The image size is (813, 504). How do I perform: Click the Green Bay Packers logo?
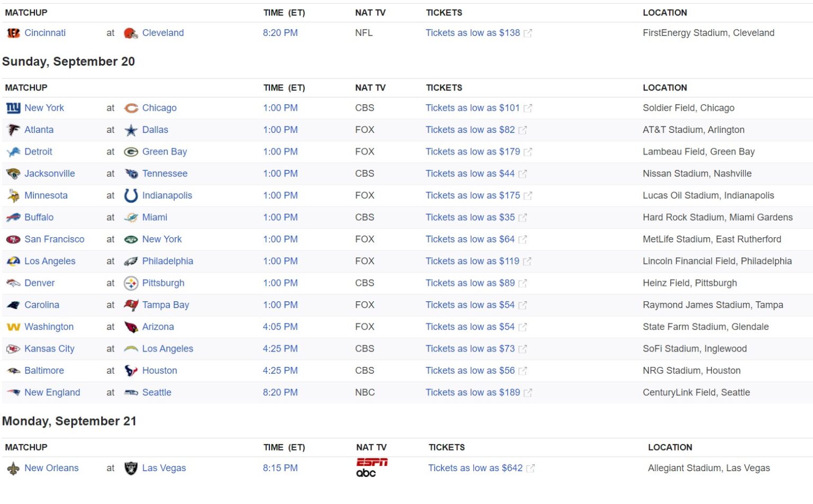[x=130, y=152]
